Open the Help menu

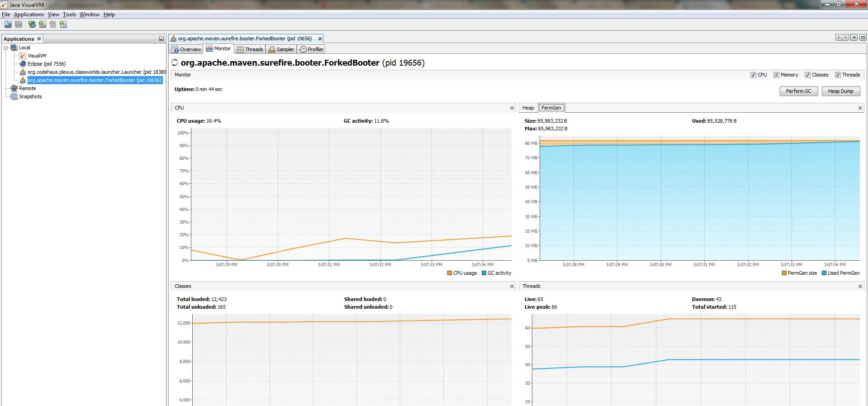[109, 14]
